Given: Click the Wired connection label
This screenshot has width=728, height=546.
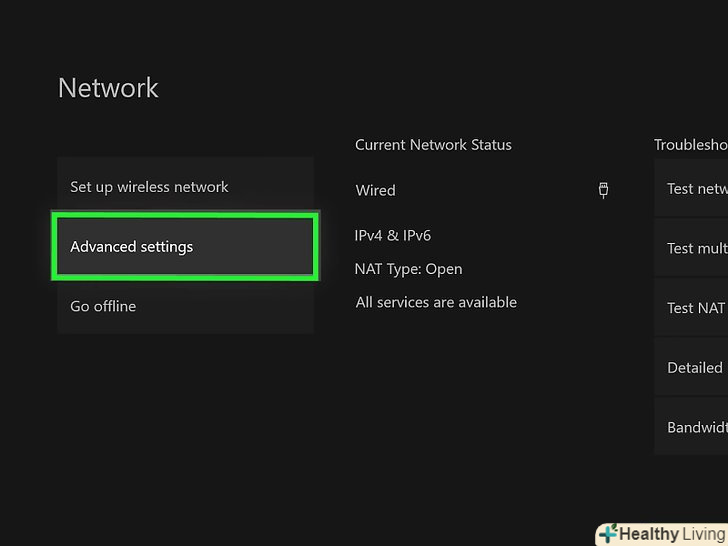Looking at the screenshot, I should tap(375, 190).
